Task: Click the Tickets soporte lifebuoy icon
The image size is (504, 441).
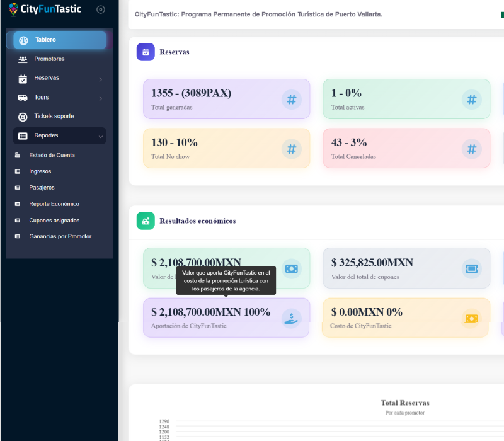Action: [23, 117]
